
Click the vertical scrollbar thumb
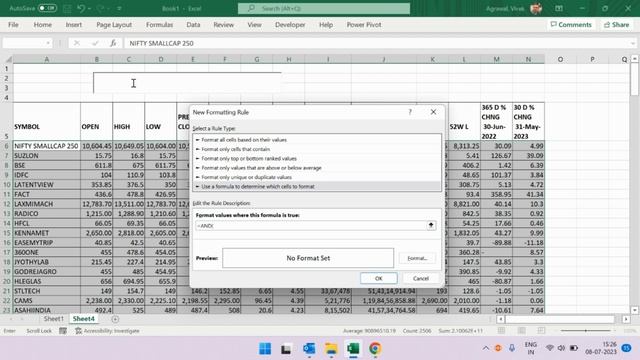point(634,80)
